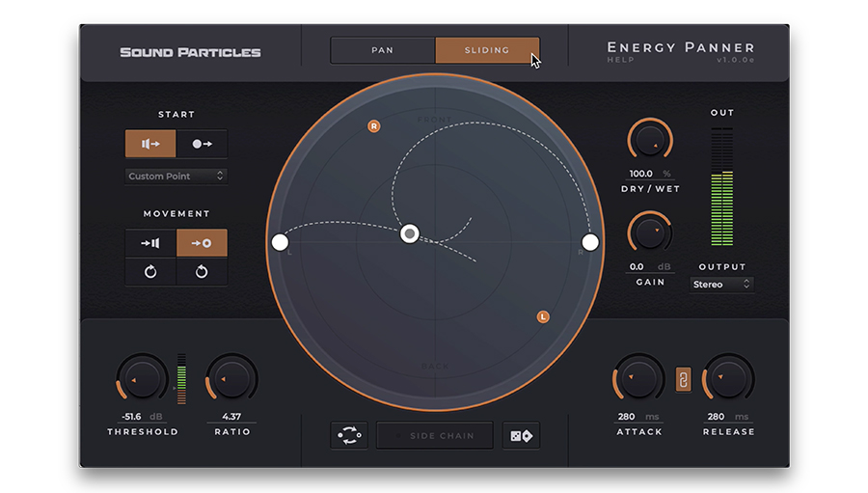The width and height of the screenshot is (868, 493).
Task: Click the 4.37 ratio value field
Action: coord(231,417)
